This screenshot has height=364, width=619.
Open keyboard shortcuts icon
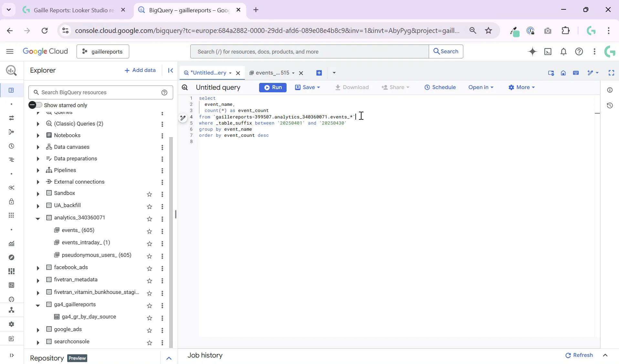576,73
